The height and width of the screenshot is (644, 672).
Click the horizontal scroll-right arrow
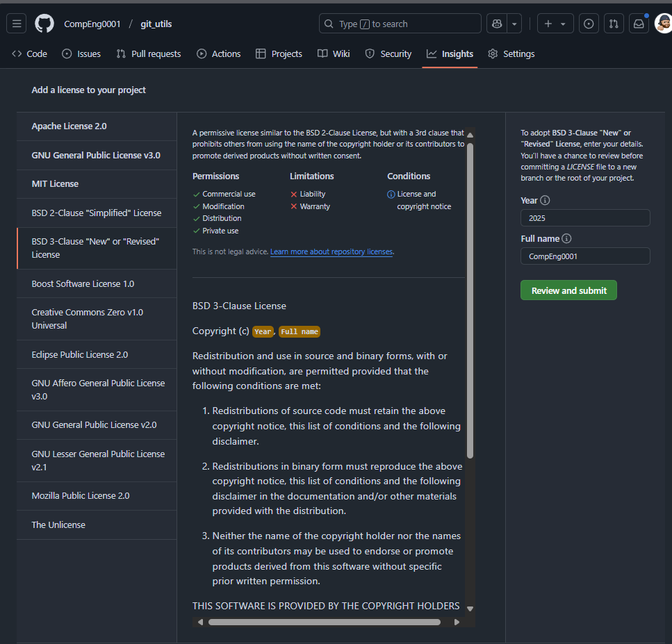pos(457,622)
